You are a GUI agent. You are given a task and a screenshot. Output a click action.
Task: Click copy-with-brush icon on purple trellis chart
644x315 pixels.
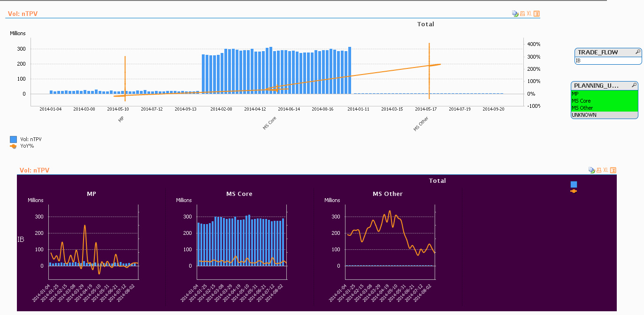pyautogui.click(x=592, y=170)
